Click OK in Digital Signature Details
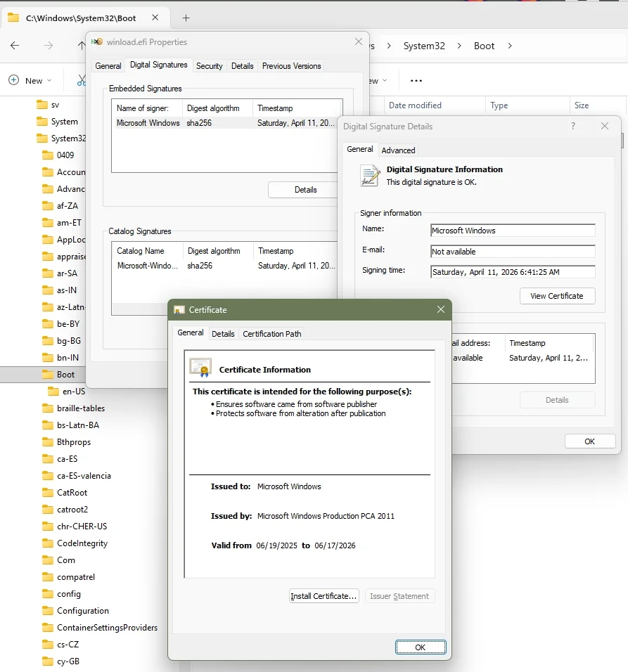Image resolution: width=628 pixels, height=672 pixels. 590,441
